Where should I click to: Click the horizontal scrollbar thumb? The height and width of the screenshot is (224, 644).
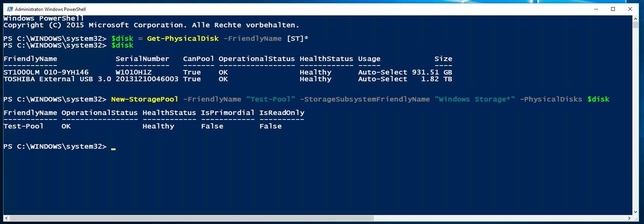pos(191,218)
